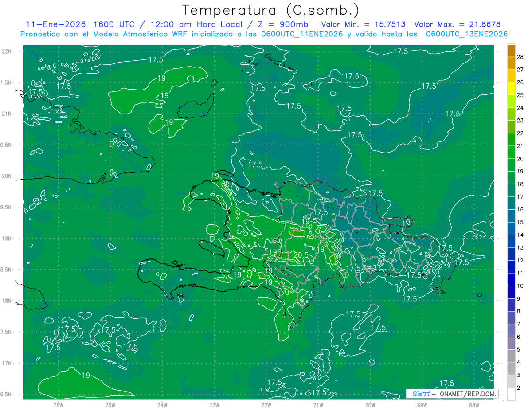Click the '20N' latitude axis label
The image size is (532, 411).
pos(8,176)
